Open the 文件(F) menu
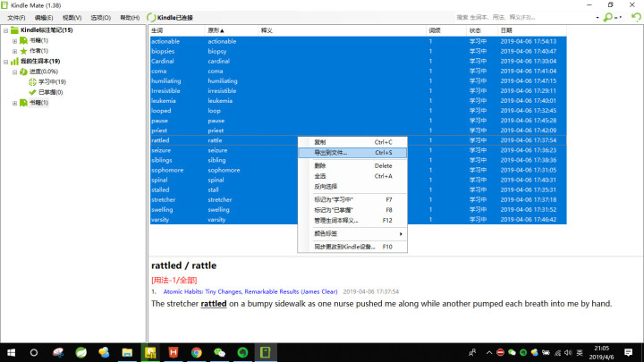 [16, 18]
